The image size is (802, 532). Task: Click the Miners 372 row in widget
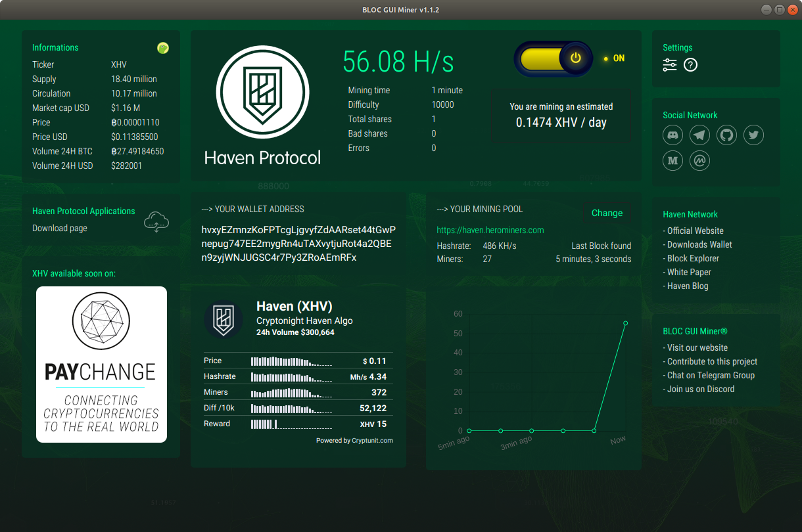298,392
